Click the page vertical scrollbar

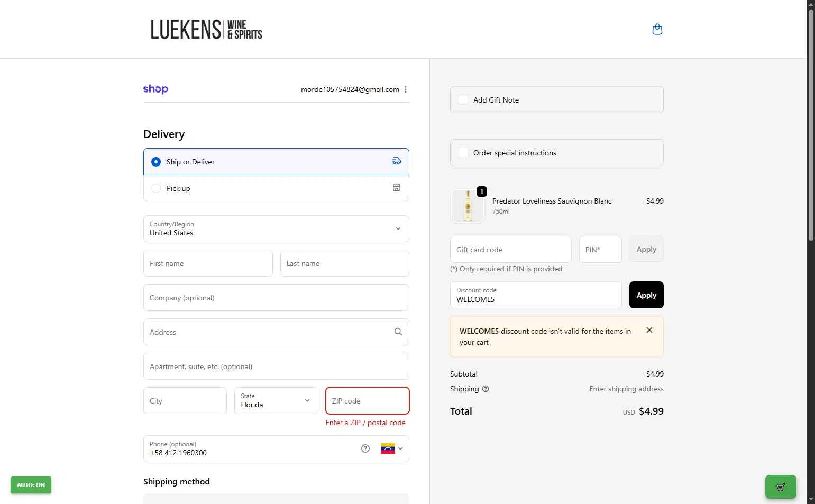811,124
